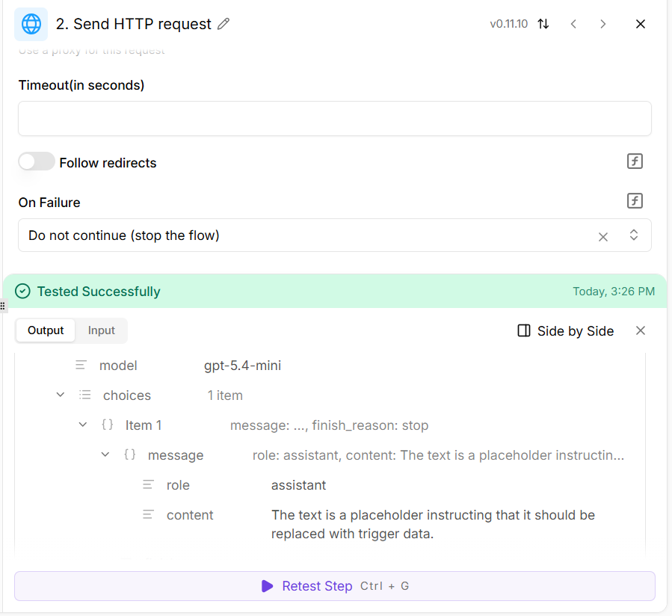Click the '2. Send HTTP request' title
The image size is (672, 616).
pos(133,24)
